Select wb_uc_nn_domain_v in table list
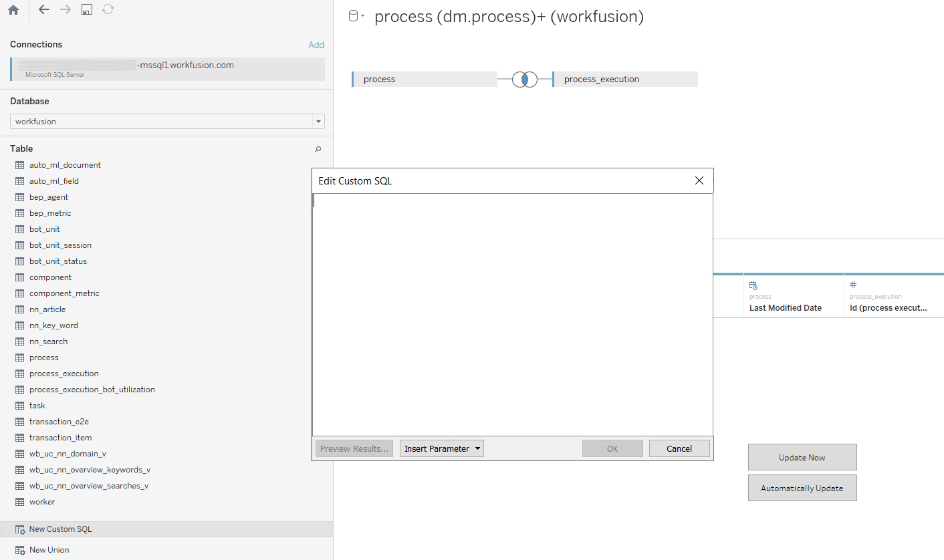 pos(68,454)
